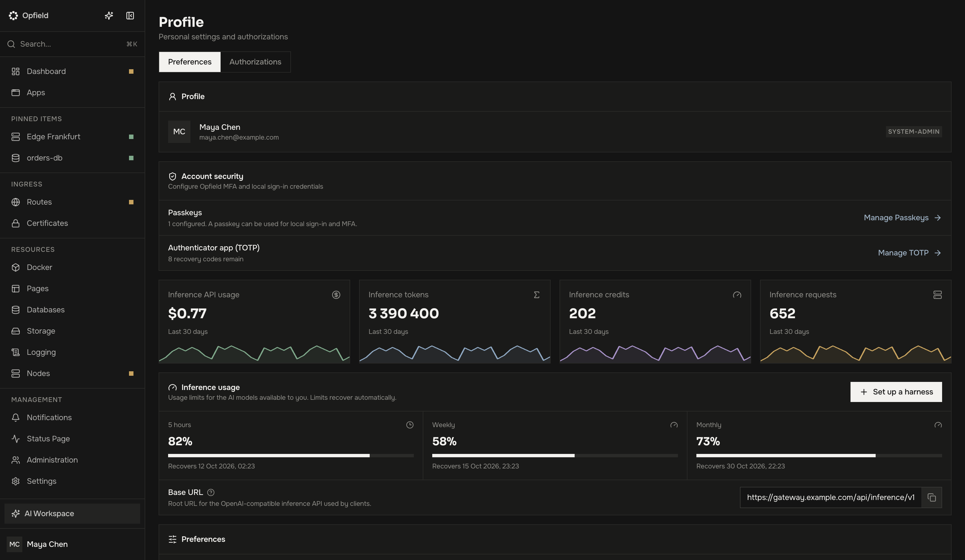The image size is (965, 560).
Task: Click the SYSTEM-ADMIN role badge
Action: tap(914, 132)
